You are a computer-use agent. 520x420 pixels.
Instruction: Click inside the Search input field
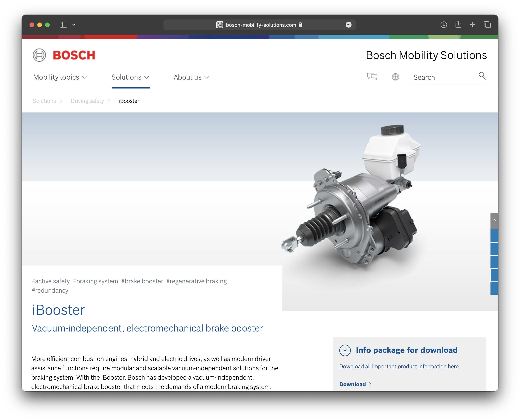tap(443, 77)
